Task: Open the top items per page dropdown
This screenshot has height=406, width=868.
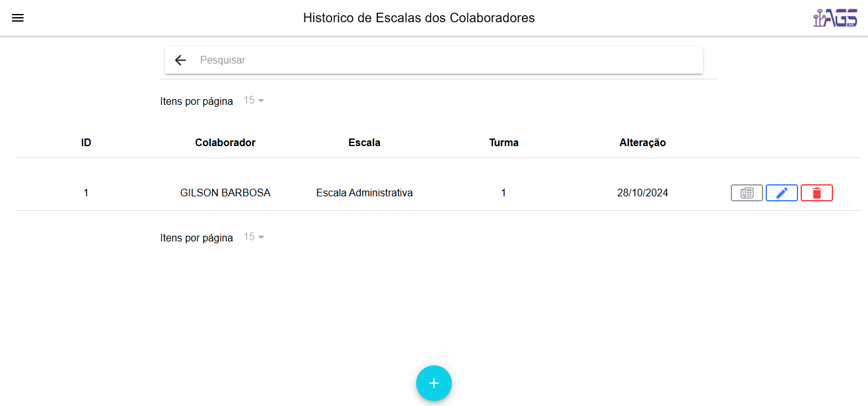Action: coord(254,100)
